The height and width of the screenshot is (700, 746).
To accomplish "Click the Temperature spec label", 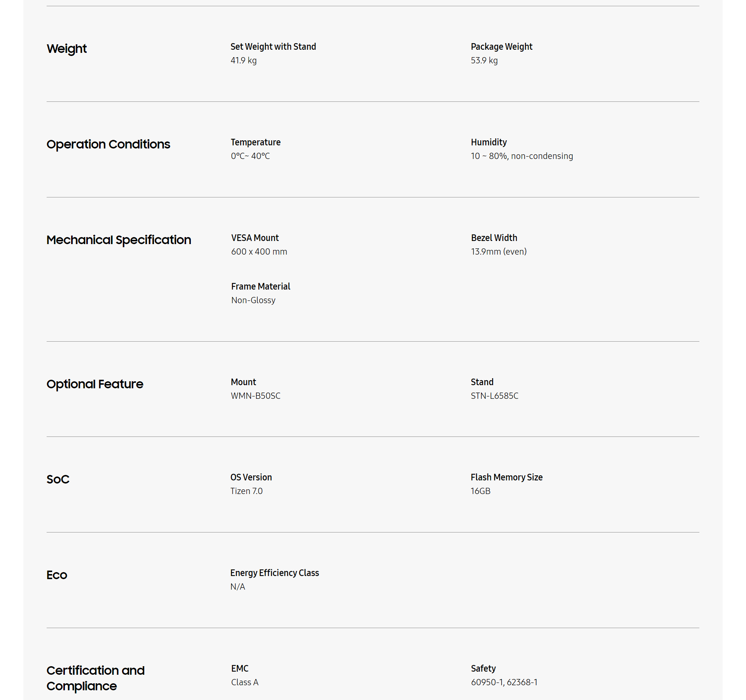I will click(x=255, y=142).
